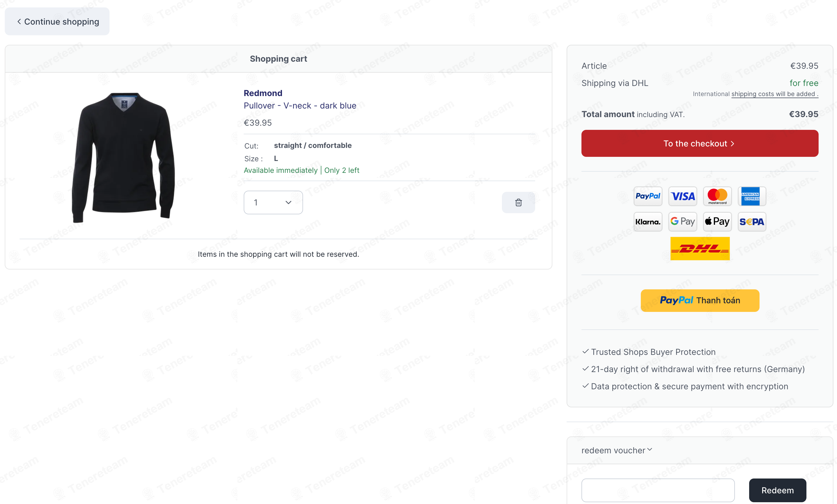Viewport: 837px width, 504px height.
Task: Click the DHL shipping logo
Action: (x=700, y=249)
